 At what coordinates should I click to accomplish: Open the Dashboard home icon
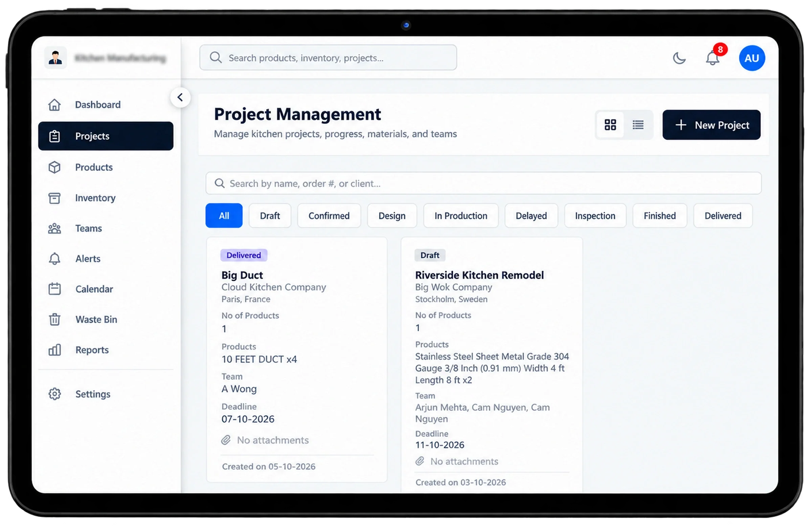click(54, 105)
